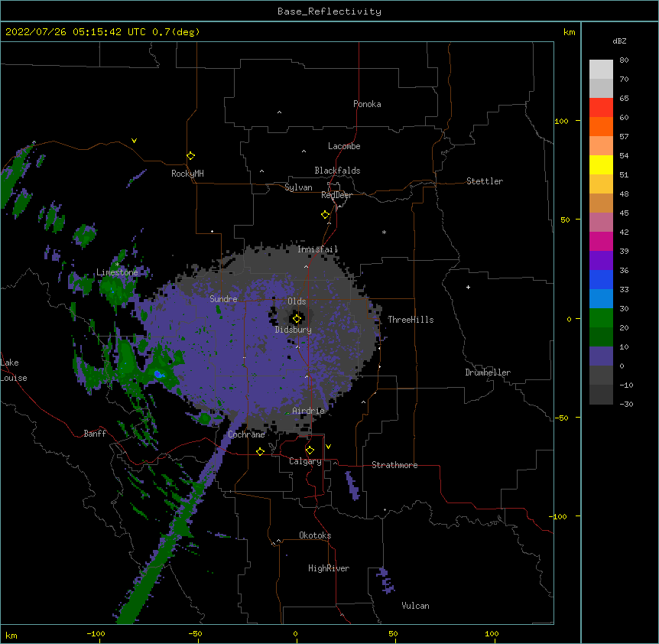Click the yellow diamond marker south of RedDeer
The image size is (659, 644).
(x=326, y=215)
